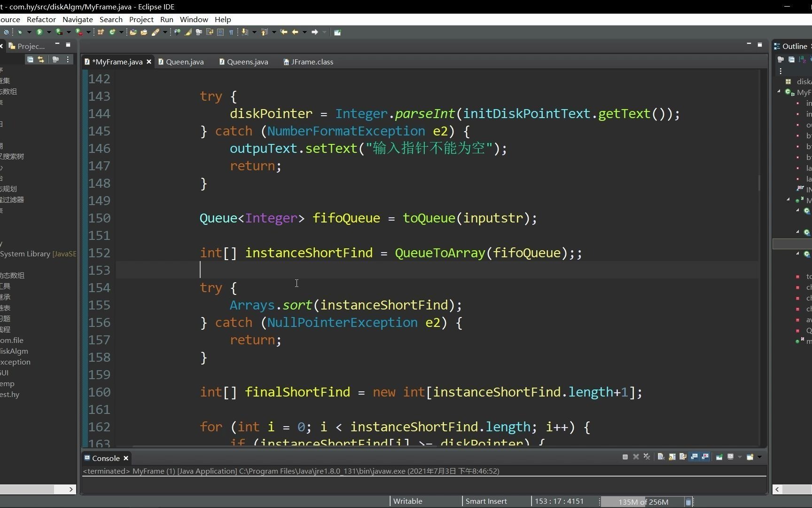Toggle Scroll Lock in Console toolbar
This screenshot has width=812, height=508.
tap(672, 457)
